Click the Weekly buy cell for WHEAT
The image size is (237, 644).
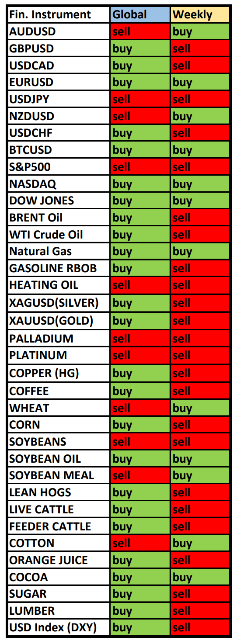(x=200, y=408)
